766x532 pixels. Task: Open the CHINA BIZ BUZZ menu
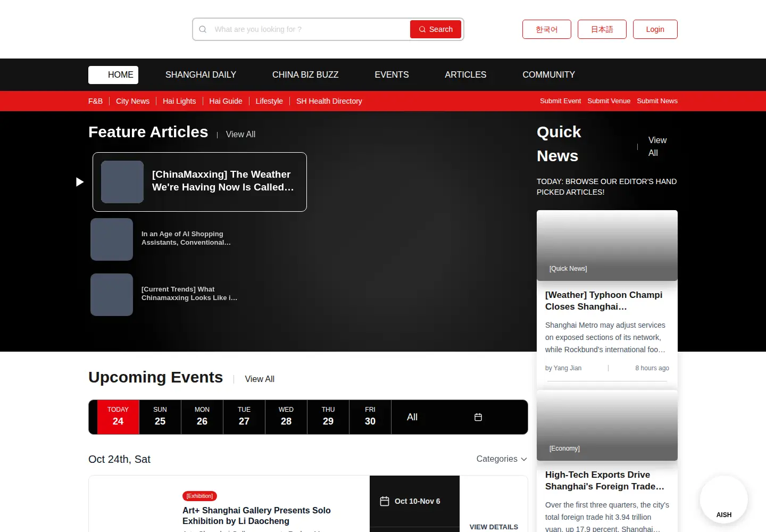coord(305,75)
